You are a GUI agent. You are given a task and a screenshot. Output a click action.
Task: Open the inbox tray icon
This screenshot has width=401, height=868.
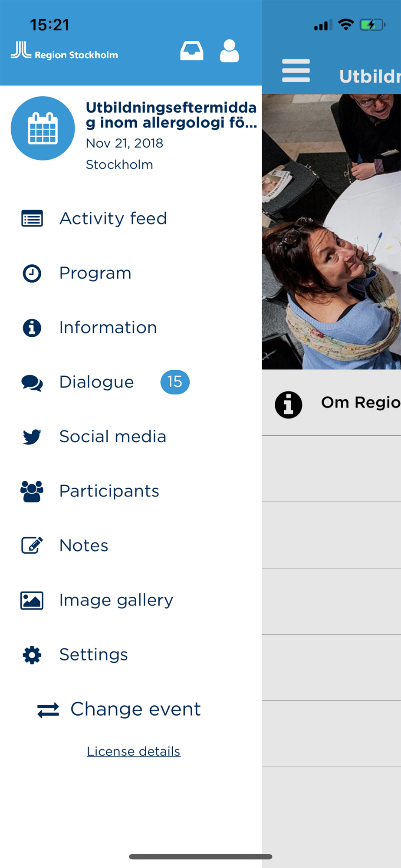click(192, 51)
